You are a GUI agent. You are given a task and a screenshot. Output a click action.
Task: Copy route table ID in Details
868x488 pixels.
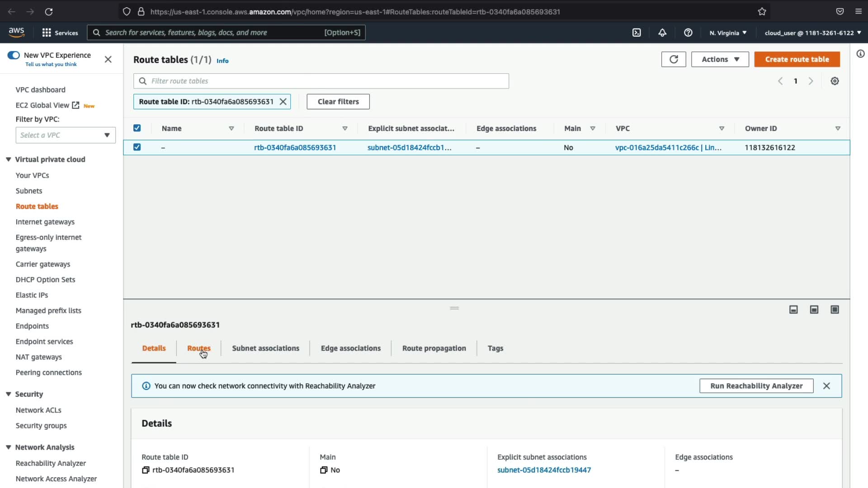[x=146, y=470]
